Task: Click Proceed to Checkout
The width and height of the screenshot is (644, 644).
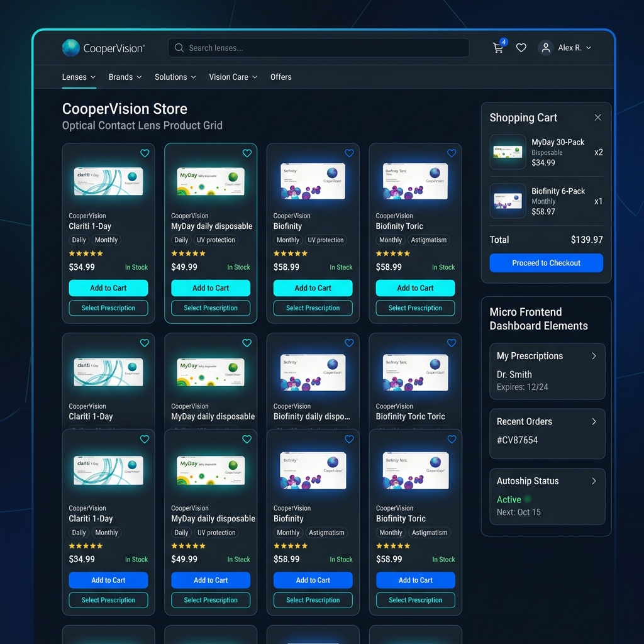Action: pos(546,263)
